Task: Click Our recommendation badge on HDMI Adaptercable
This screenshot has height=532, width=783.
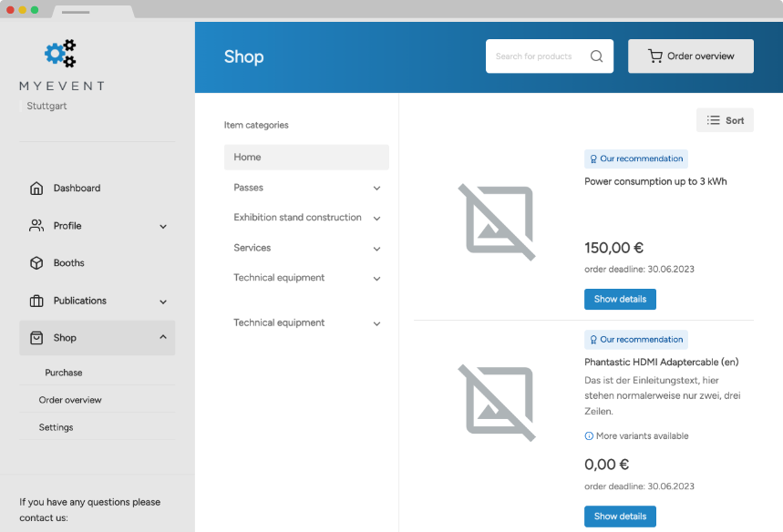Action: pyautogui.click(x=635, y=340)
